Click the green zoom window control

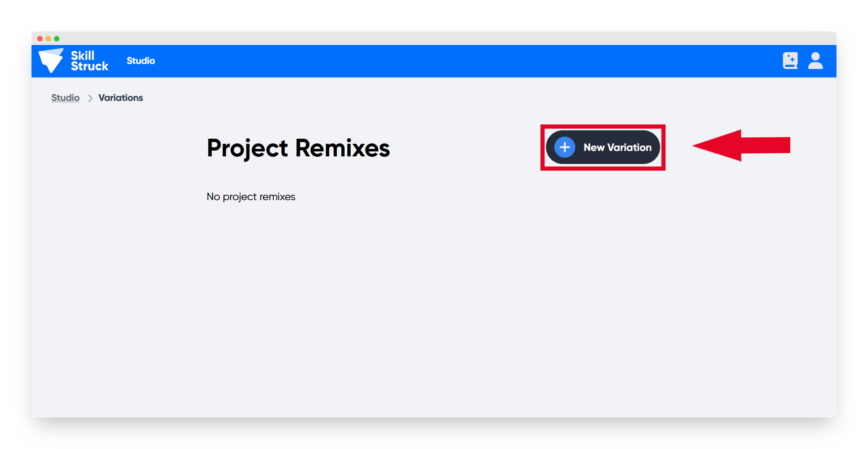(57, 38)
